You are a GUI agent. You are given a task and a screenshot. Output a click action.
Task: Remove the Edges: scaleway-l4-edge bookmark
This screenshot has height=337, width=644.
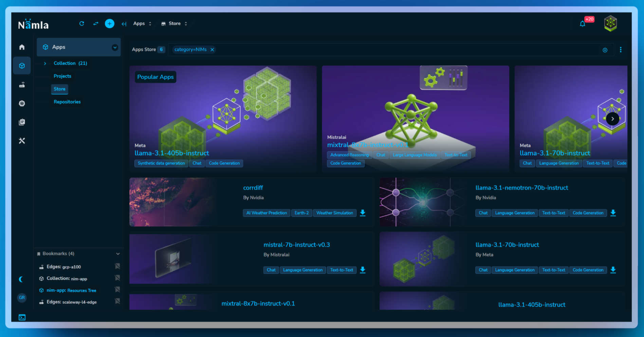pos(117,301)
